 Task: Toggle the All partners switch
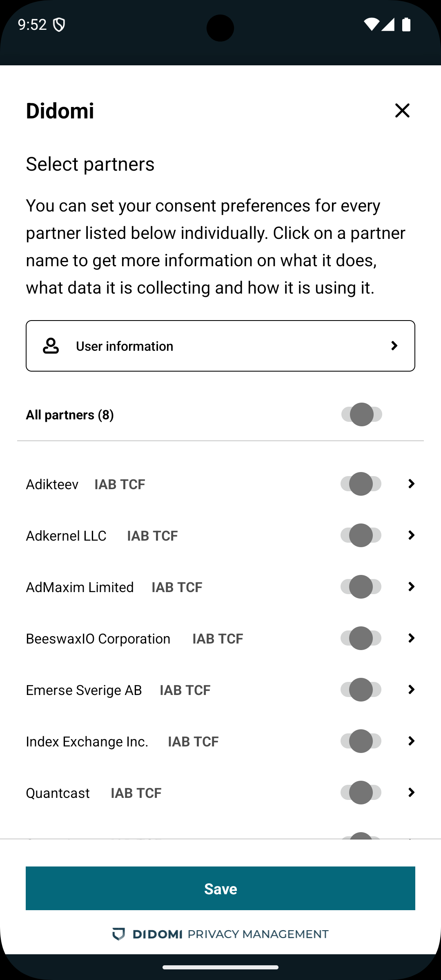pyautogui.click(x=361, y=414)
